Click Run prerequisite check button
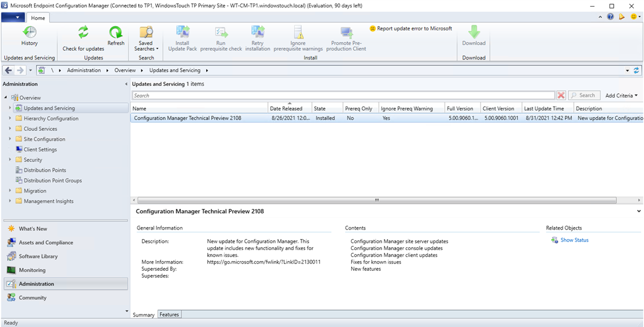The image size is (644, 327). coord(221,39)
